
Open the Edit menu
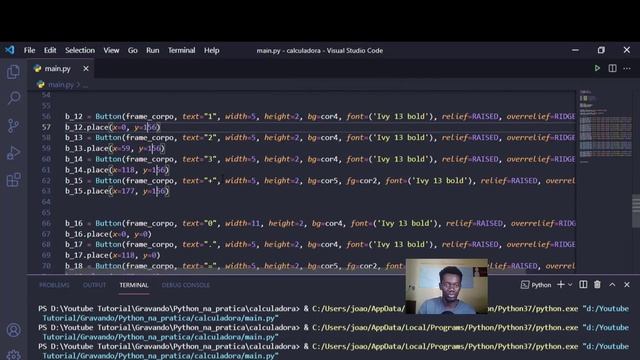50,50
